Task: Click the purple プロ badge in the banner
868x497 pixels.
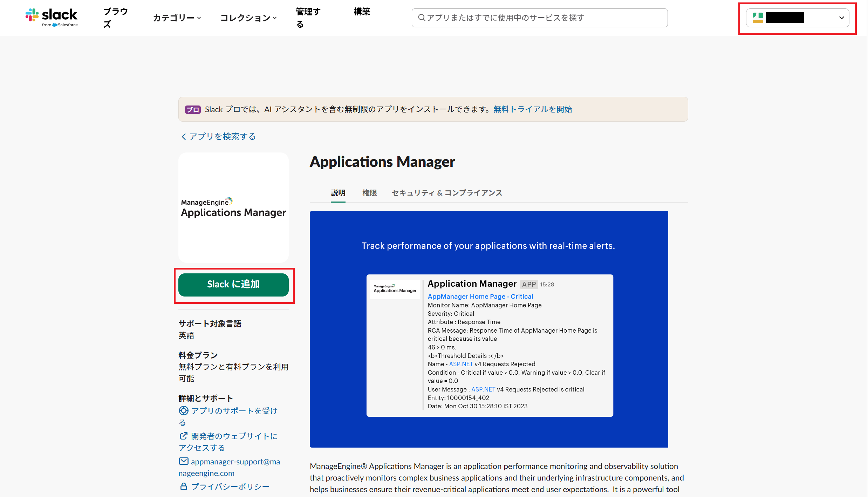Action: pos(193,109)
